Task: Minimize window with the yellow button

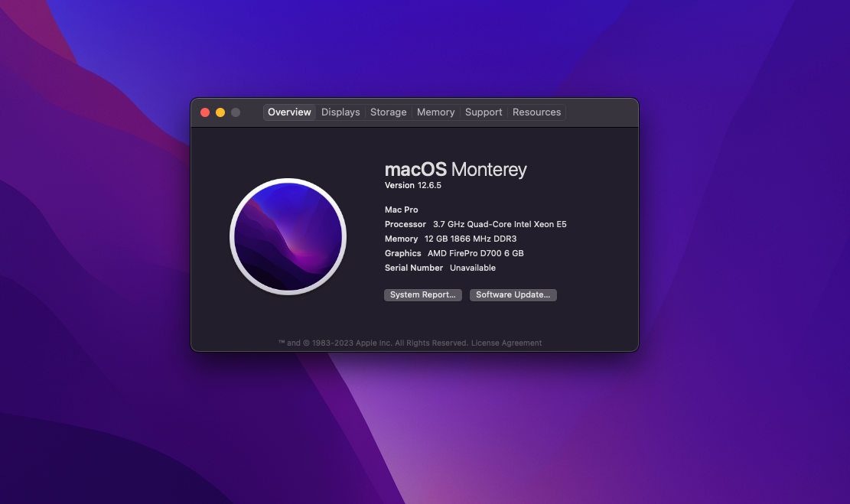Action: pyautogui.click(x=220, y=112)
